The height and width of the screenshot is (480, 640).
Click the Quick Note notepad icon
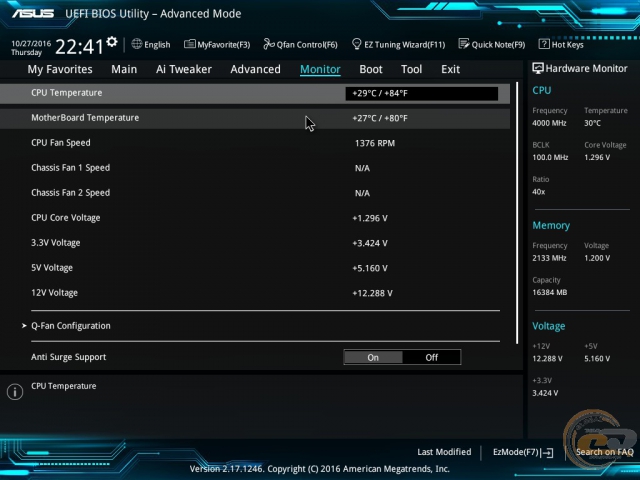(x=464, y=44)
